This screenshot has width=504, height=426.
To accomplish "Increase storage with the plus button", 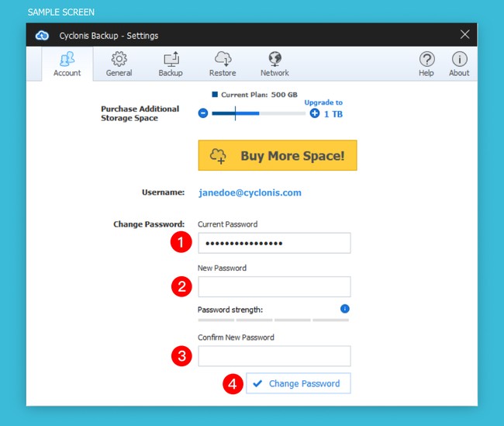I will tap(314, 113).
